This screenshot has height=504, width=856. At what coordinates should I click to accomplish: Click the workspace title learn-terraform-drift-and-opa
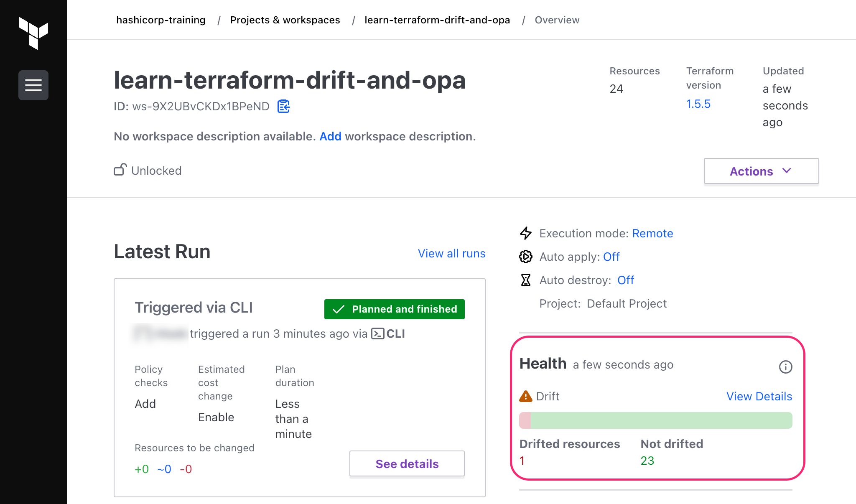290,80
